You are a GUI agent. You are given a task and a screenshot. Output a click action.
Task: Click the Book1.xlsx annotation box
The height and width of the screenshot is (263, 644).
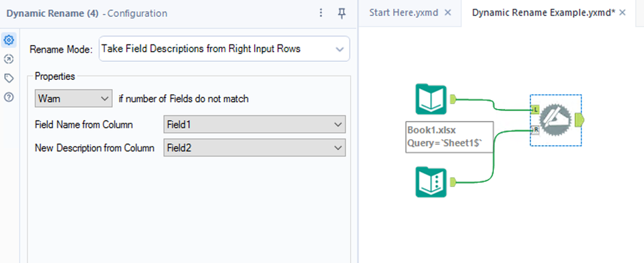(449, 136)
